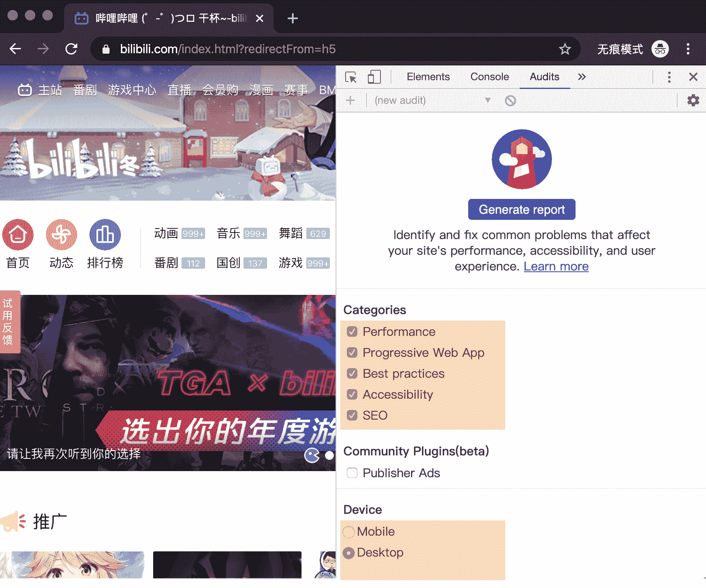Open 游戏中心 in top navigation
This screenshot has height=588, width=706.
(x=132, y=90)
